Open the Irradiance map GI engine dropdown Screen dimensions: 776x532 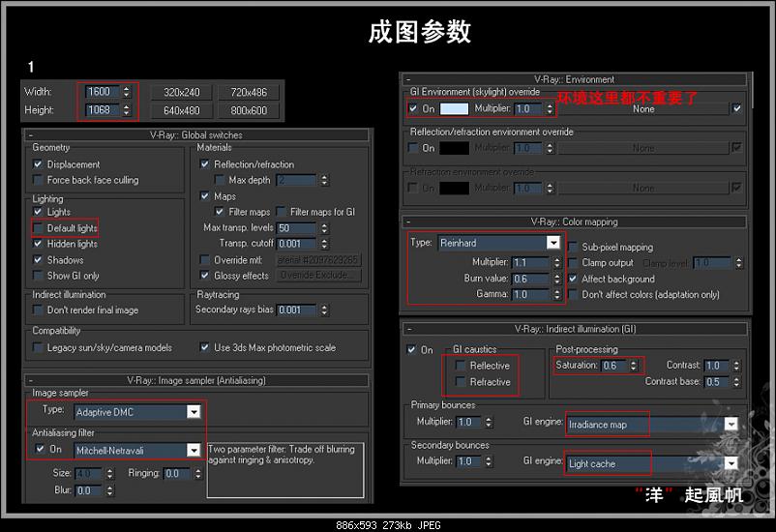[x=652, y=424]
